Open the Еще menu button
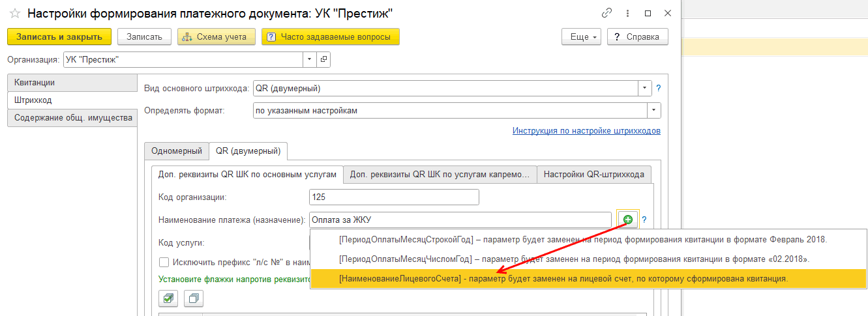 click(580, 37)
